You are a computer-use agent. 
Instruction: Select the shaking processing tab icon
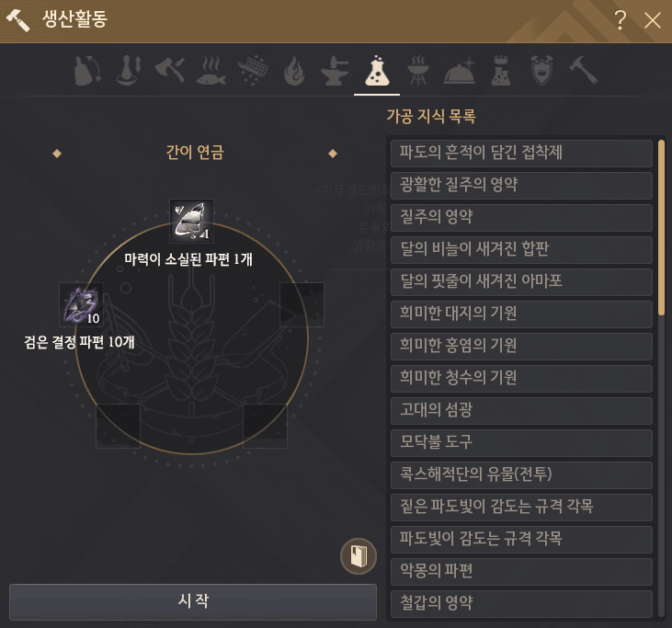[87, 71]
